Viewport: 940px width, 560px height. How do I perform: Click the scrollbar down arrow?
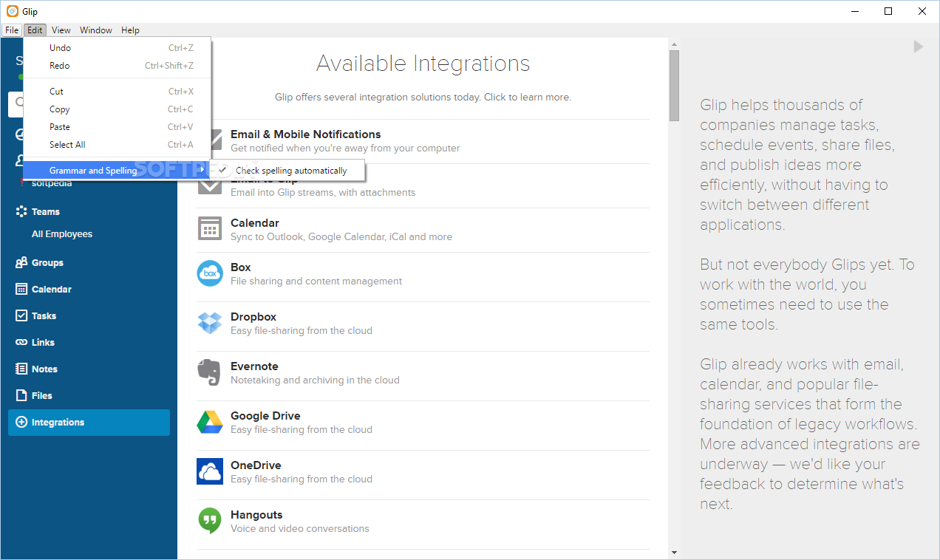point(674,553)
